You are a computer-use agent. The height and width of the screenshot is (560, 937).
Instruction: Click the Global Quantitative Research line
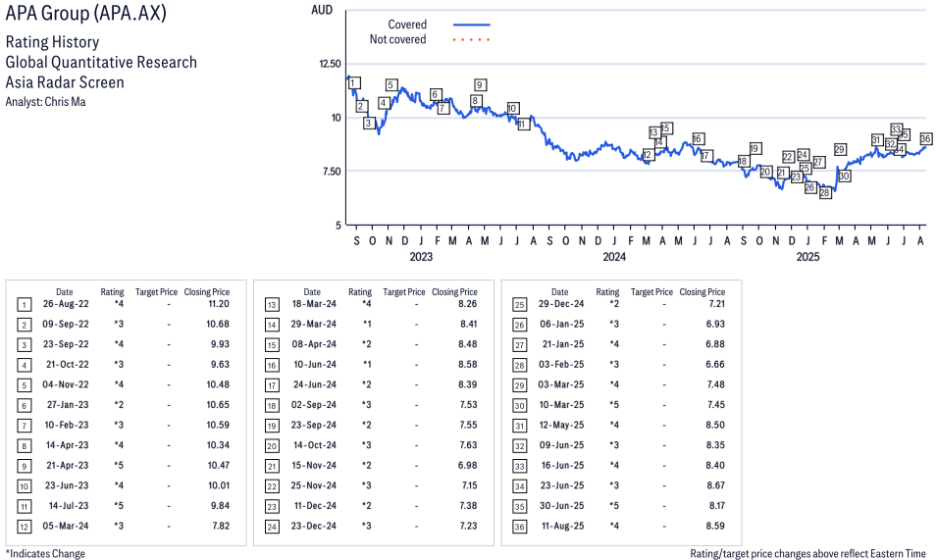(101, 62)
